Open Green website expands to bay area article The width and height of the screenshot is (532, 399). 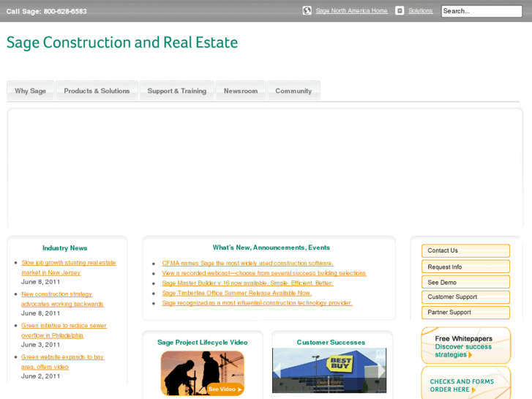(x=62, y=362)
